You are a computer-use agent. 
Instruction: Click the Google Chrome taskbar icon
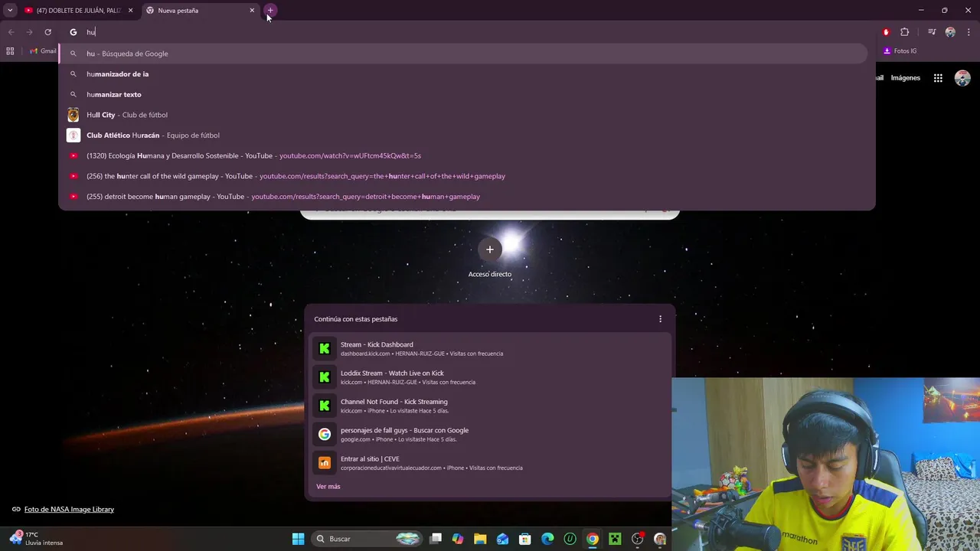tap(593, 539)
